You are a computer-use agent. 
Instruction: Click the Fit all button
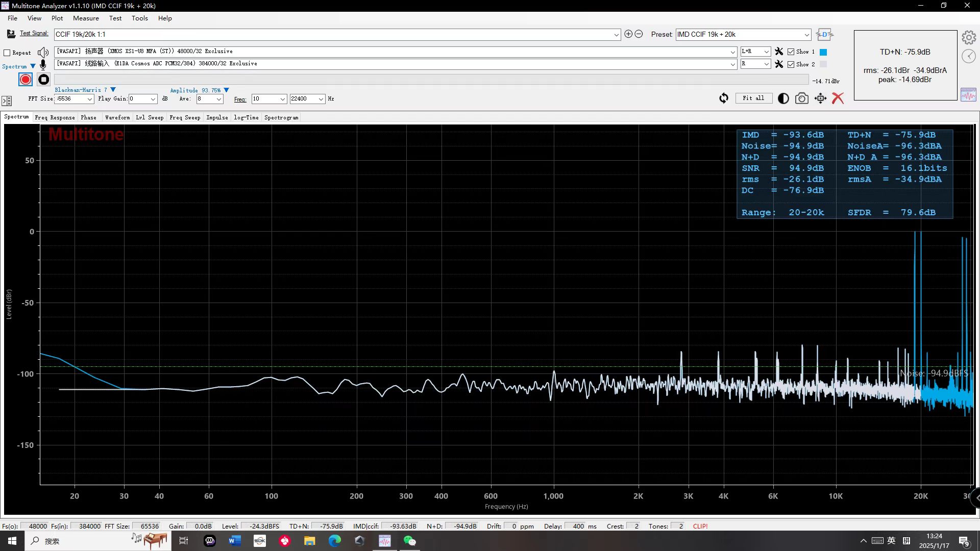click(x=753, y=98)
